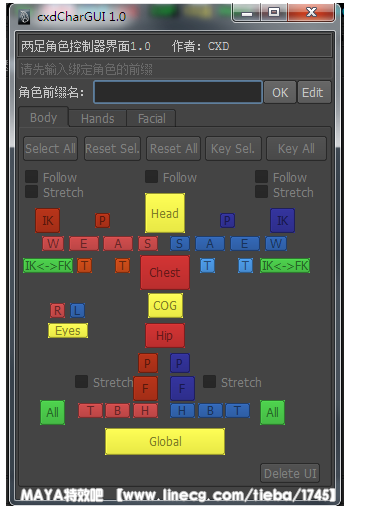The height and width of the screenshot is (512, 370).
Task: Click the right green IK<->FK switch
Action: point(285,265)
